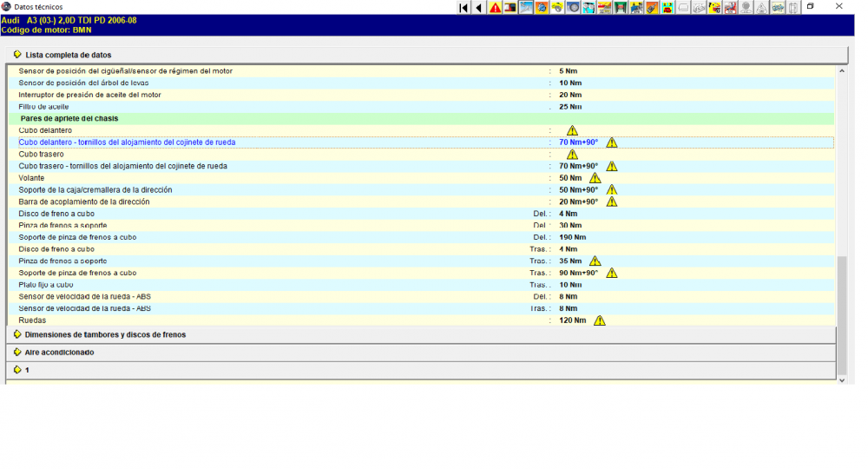
Task: Select the Volante row label
Action: pyautogui.click(x=31, y=178)
